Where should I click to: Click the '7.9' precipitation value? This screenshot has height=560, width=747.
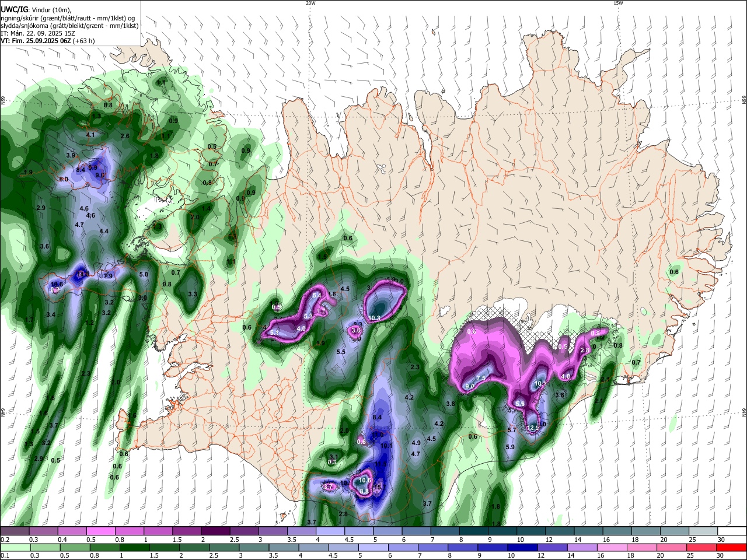(x=108, y=276)
